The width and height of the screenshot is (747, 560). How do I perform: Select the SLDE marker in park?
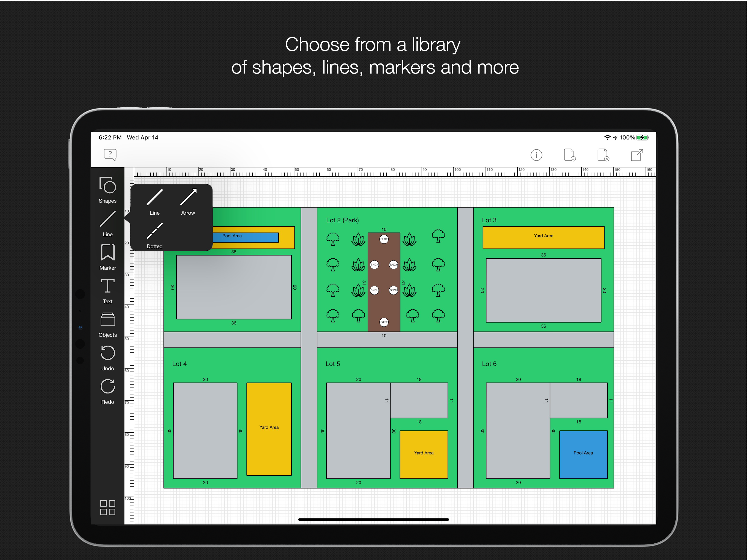coord(384,239)
